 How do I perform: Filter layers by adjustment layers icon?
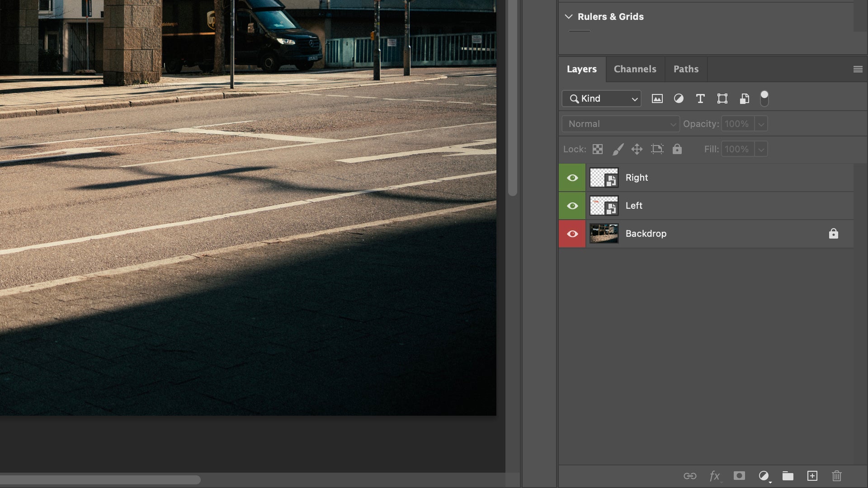(x=679, y=99)
